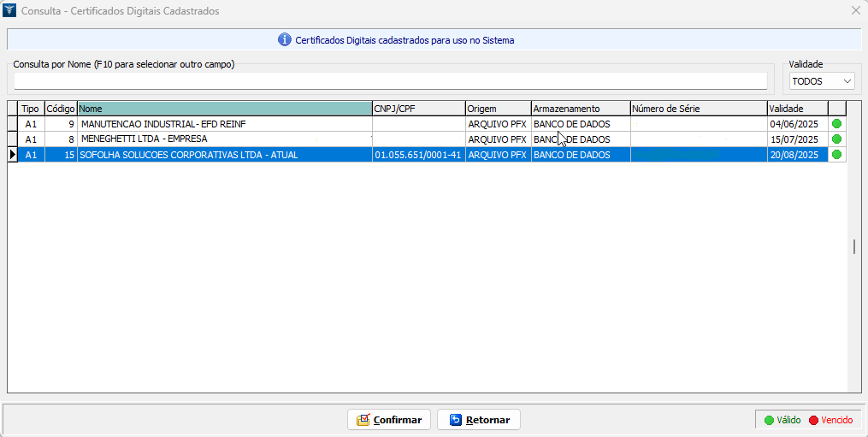Select the MENEGHETTI LTDA - EMPRESA row

pyautogui.click(x=224, y=139)
